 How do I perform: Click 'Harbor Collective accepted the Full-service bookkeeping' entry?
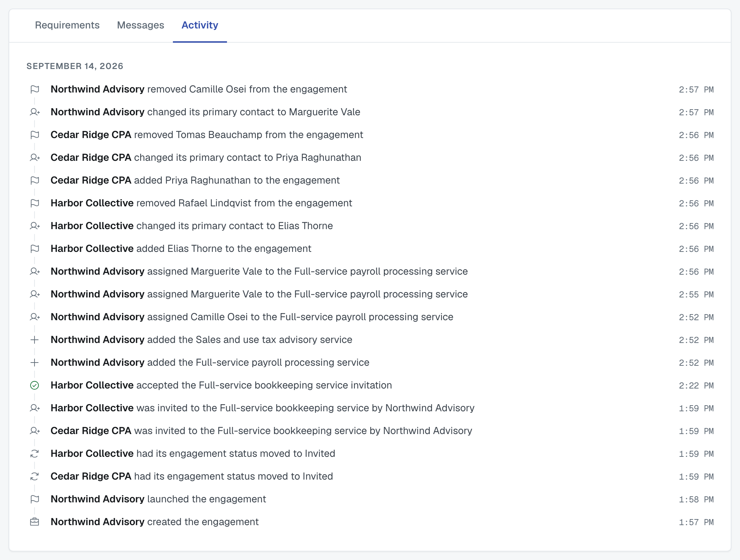click(221, 385)
